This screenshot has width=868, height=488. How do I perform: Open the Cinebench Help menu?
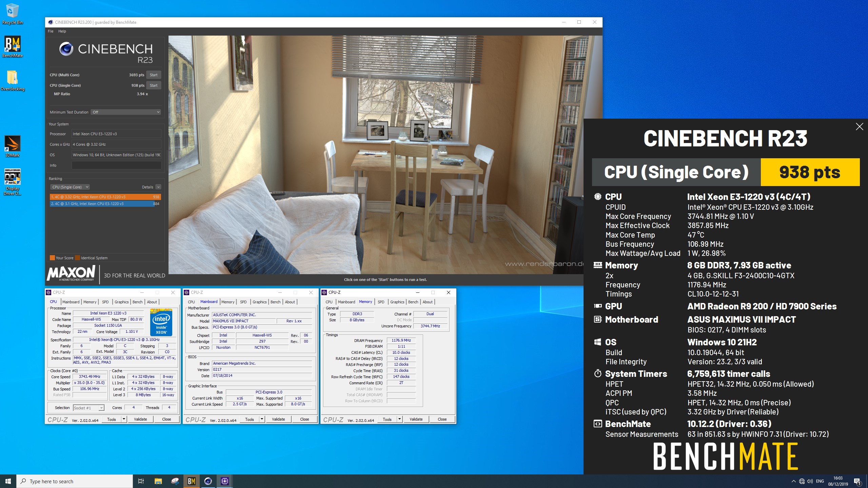pyautogui.click(x=62, y=31)
